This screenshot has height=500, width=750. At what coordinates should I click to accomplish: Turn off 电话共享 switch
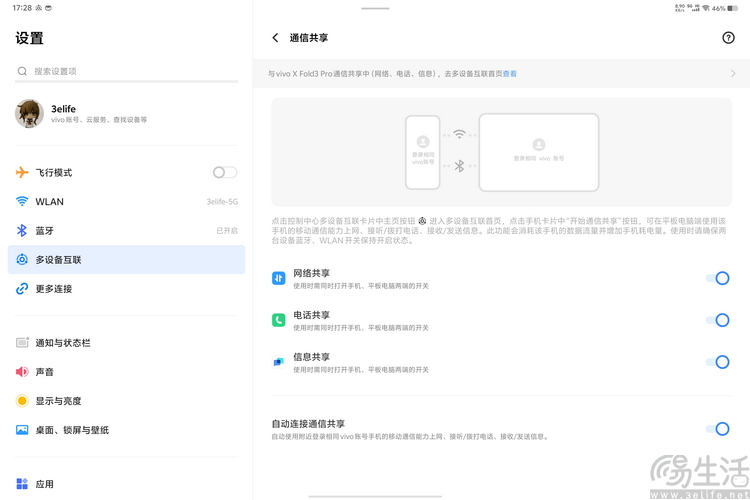click(x=717, y=320)
